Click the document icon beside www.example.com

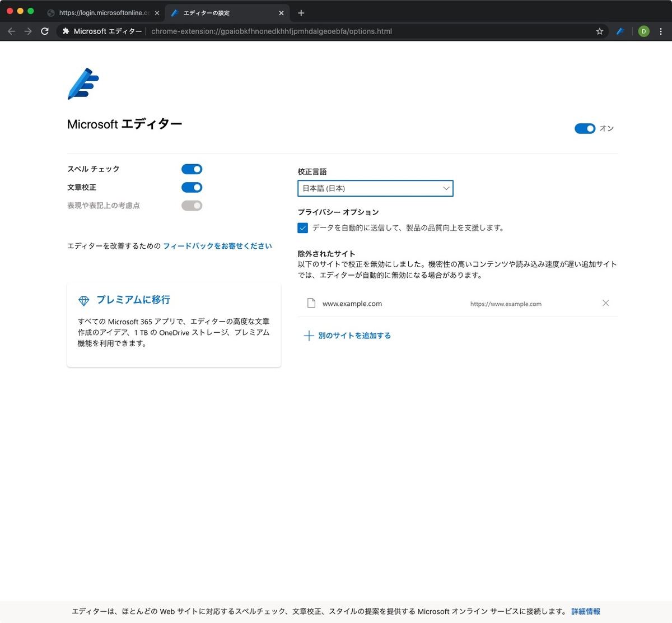311,303
